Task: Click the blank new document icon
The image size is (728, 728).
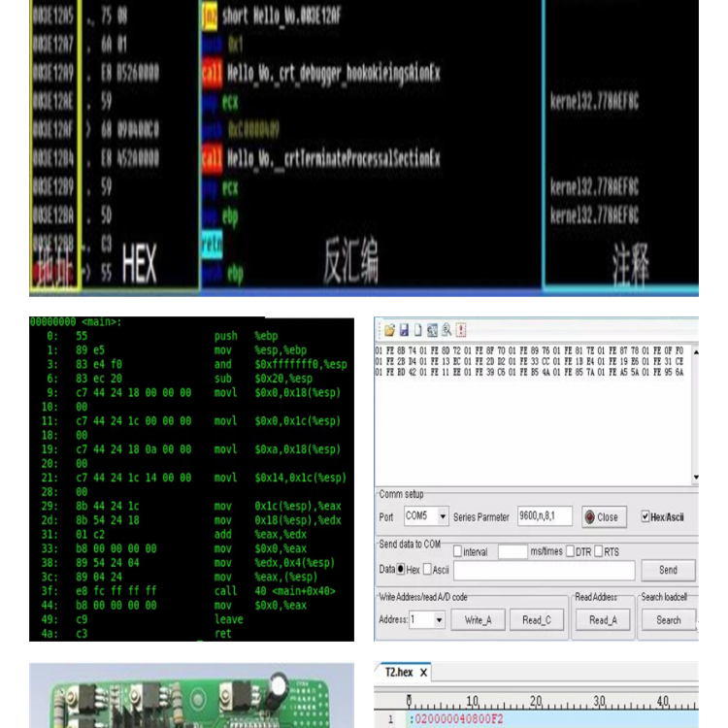Action: [x=417, y=330]
